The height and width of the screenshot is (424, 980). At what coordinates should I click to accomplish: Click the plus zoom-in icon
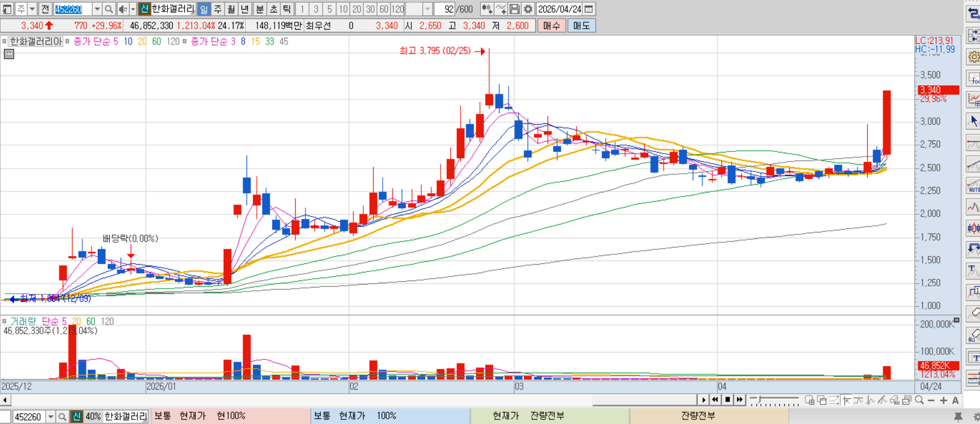click(x=943, y=400)
